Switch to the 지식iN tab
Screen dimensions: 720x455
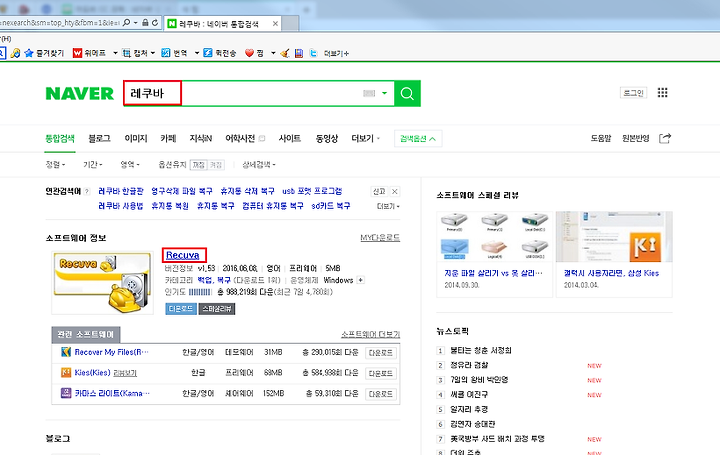(x=201, y=139)
